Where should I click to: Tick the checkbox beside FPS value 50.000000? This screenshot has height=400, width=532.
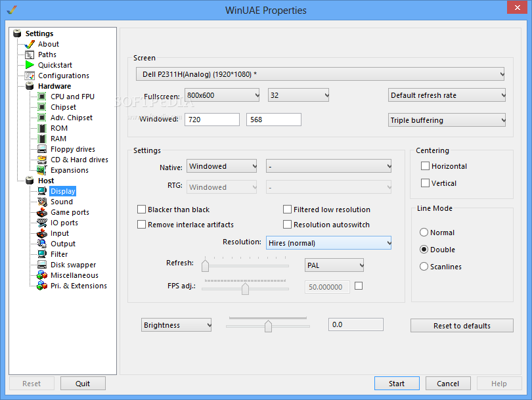click(x=359, y=286)
